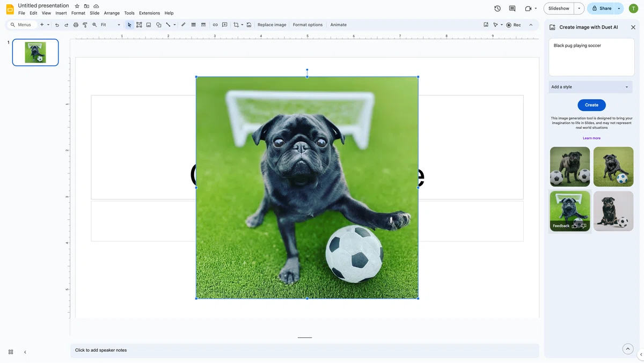This screenshot has width=644, height=363.
Task: Expand the new slide layout arrow
Action: click(48, 25)
